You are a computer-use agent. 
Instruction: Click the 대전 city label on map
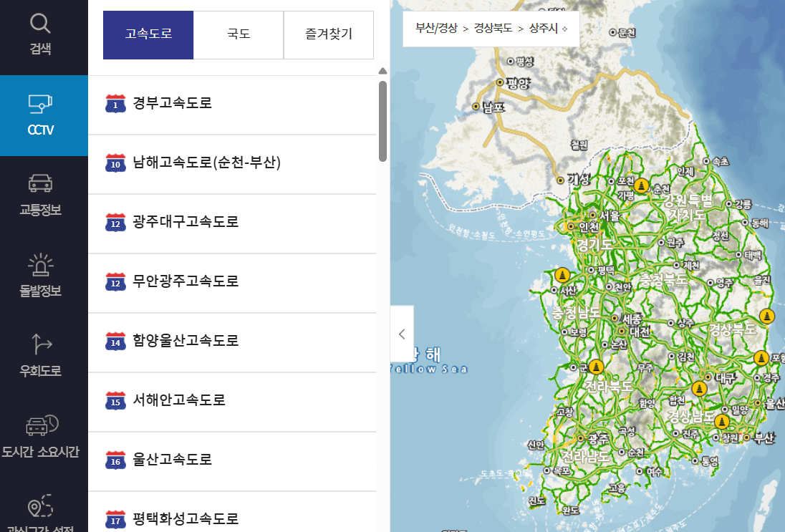pos(640,332)
